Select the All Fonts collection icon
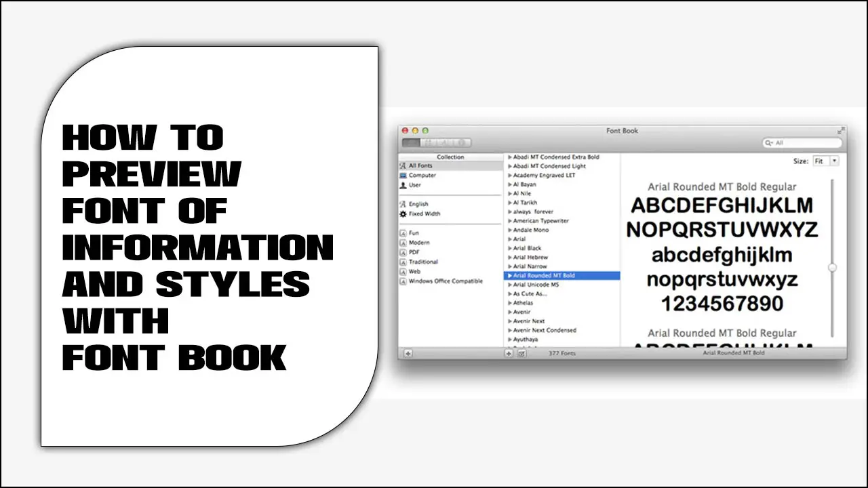Image resolution: width=868 pixels, height=488 pixels. coord(403,166)
